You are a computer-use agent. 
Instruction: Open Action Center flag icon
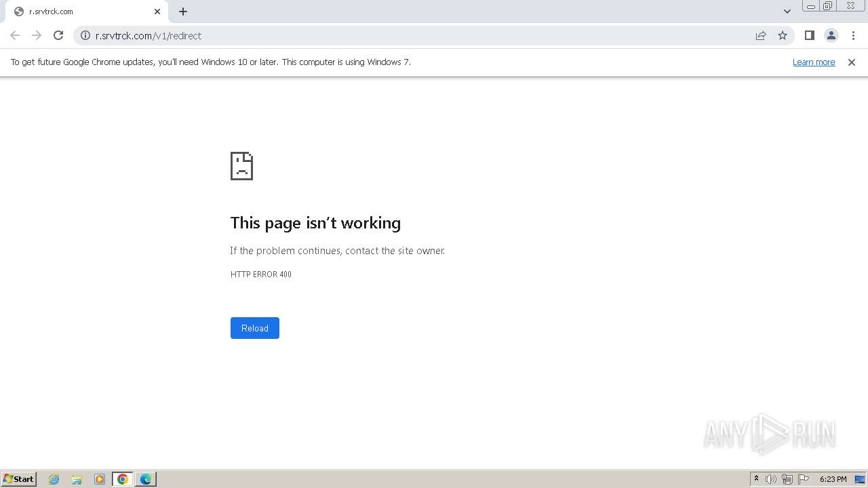tap(804, 479)
